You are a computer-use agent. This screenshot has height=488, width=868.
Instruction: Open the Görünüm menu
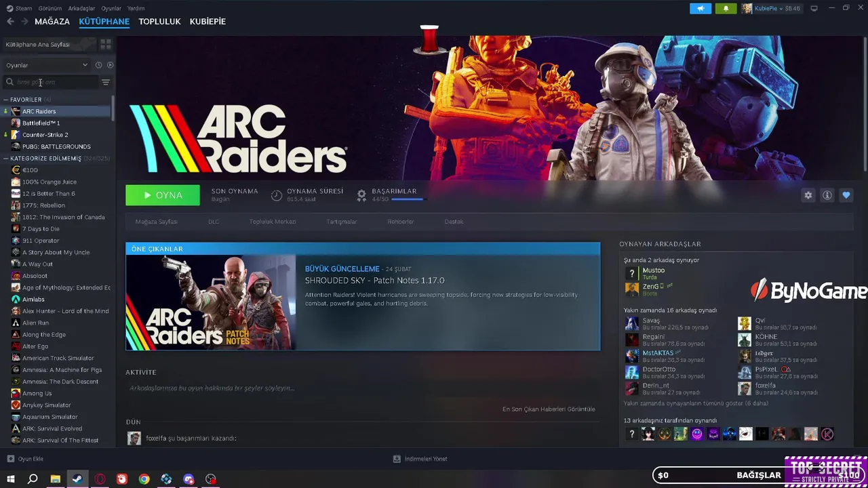(x=50, y=8)
